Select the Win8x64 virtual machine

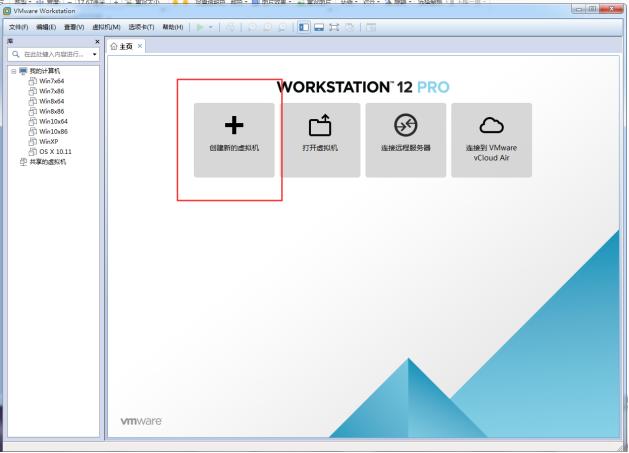pyautogui.click(x=51, y=101)
